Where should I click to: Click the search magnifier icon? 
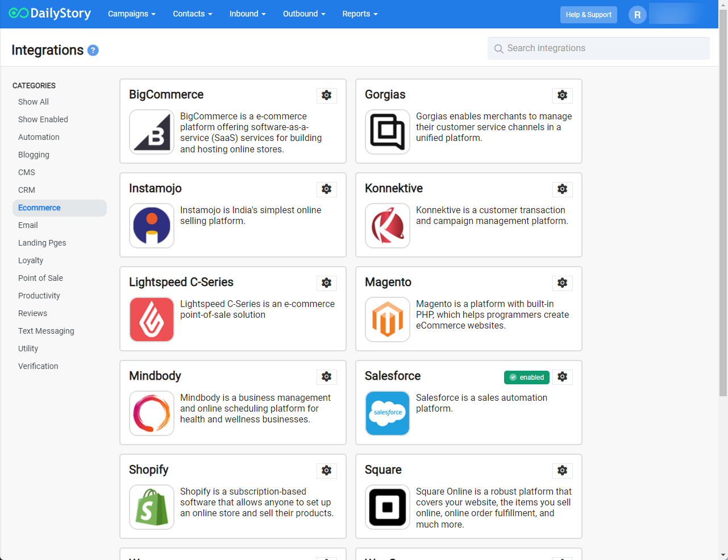(x=498, y=49)
